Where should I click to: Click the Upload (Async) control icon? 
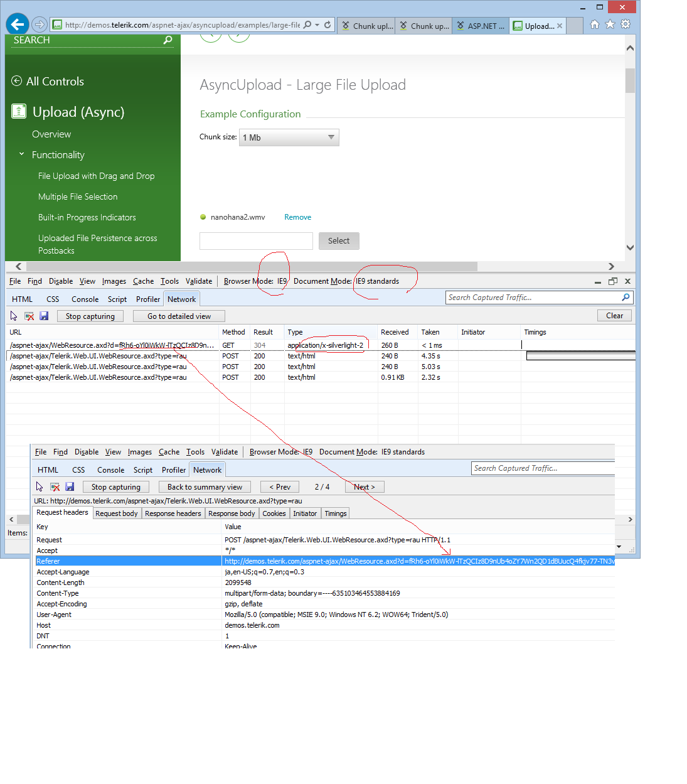pos(19,112)
